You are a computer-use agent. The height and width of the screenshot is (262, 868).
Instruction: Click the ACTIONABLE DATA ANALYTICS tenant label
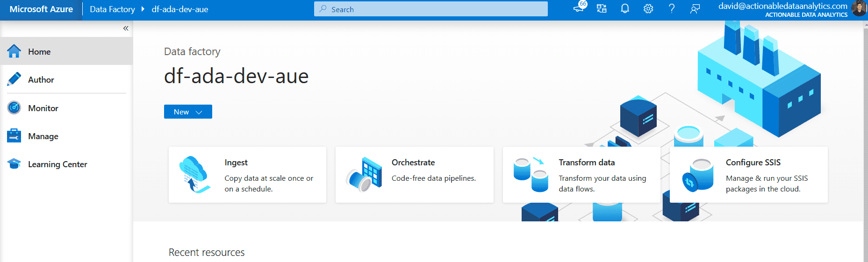point(806,15)
